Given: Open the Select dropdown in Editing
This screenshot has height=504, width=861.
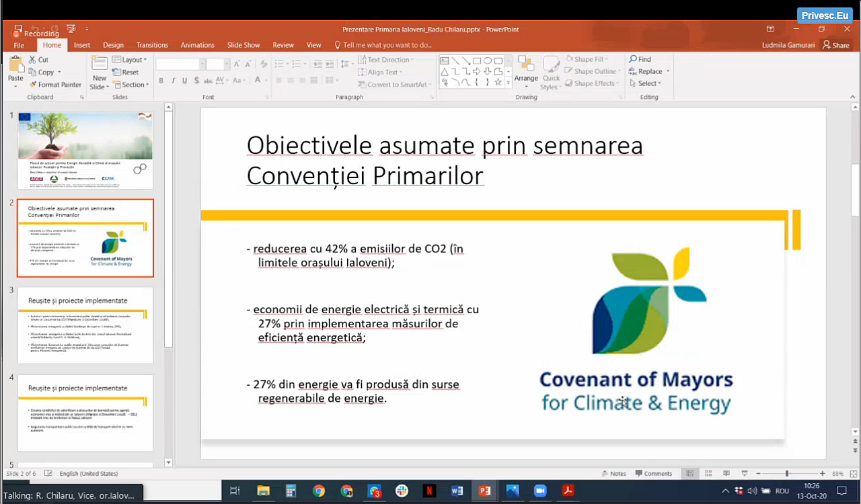Looking at the screenshot, I should pos(646,83).
